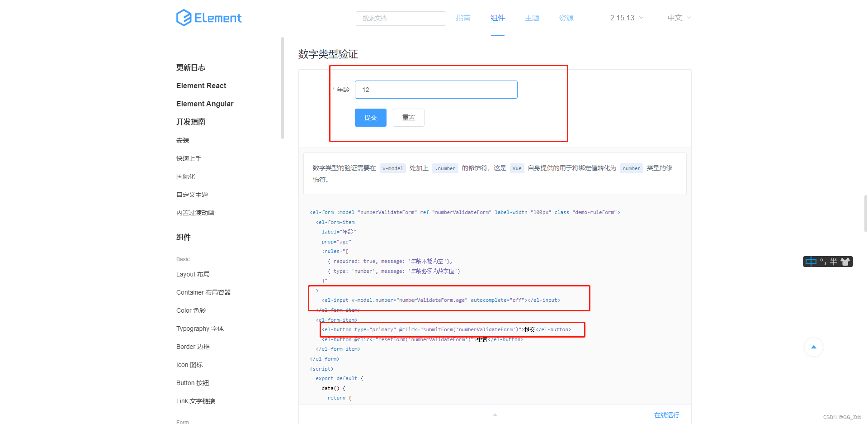The height and width of the screenshot is (424, 868).
Task: Open the 主题 nav tab
Action: point(532,18)
